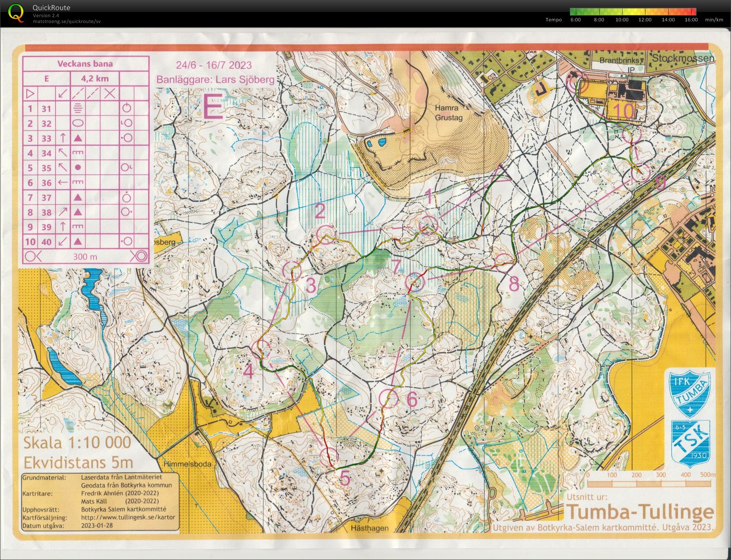Open the matstroeng.se/quickroute/sv link
731x560 pixels.
tap(67, 21)
